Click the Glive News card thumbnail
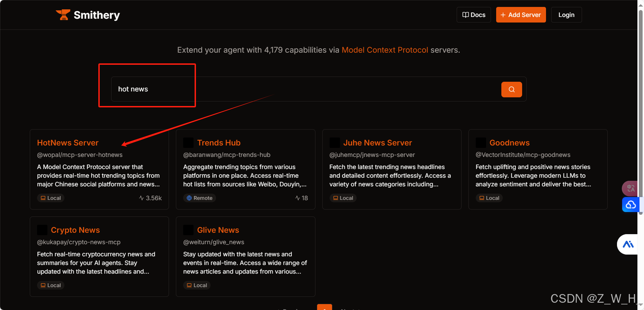 [188, 230]
